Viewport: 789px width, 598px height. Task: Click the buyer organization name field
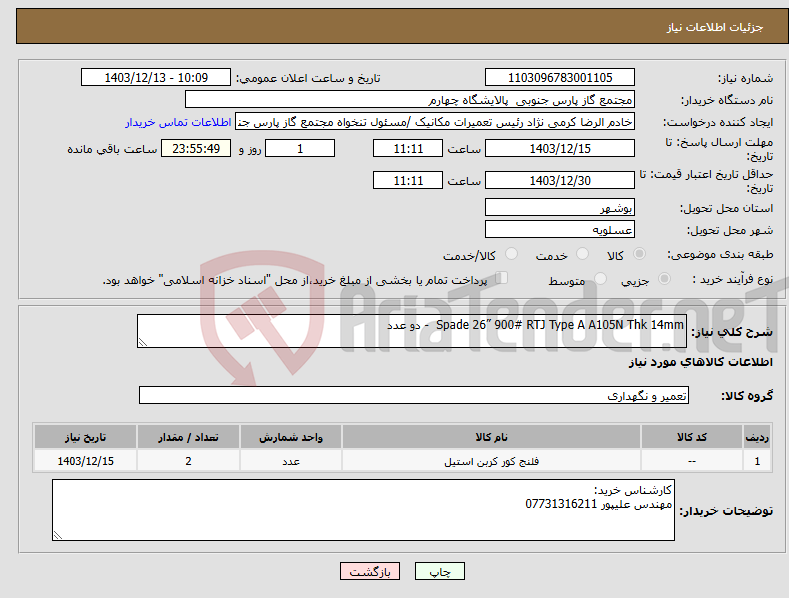click(x=410, y=100)
